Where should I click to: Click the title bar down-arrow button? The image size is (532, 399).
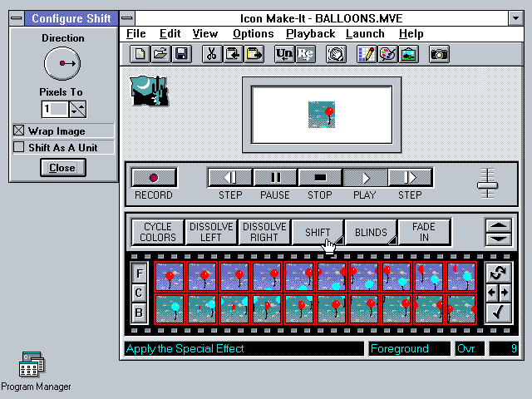(x=515, y=18)
